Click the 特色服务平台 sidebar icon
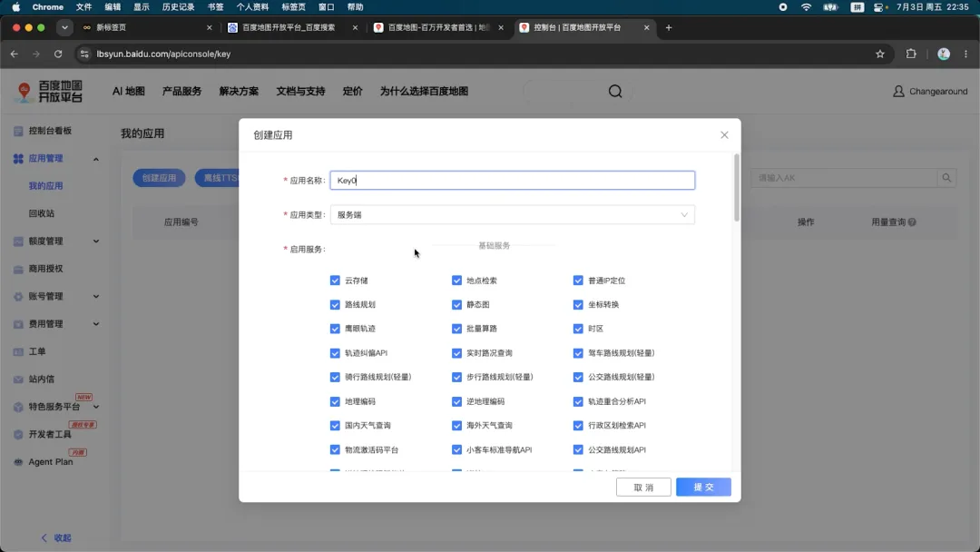The image size is (980, 552). (18, 407)
